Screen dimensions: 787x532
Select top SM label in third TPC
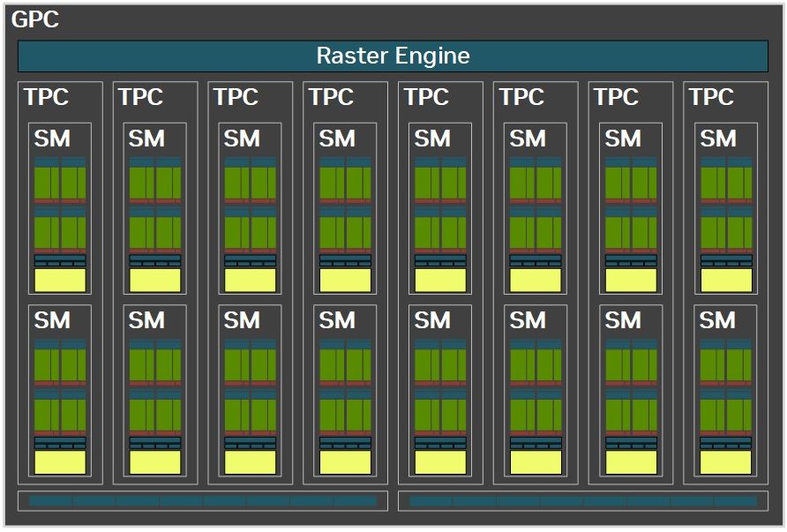242,139
